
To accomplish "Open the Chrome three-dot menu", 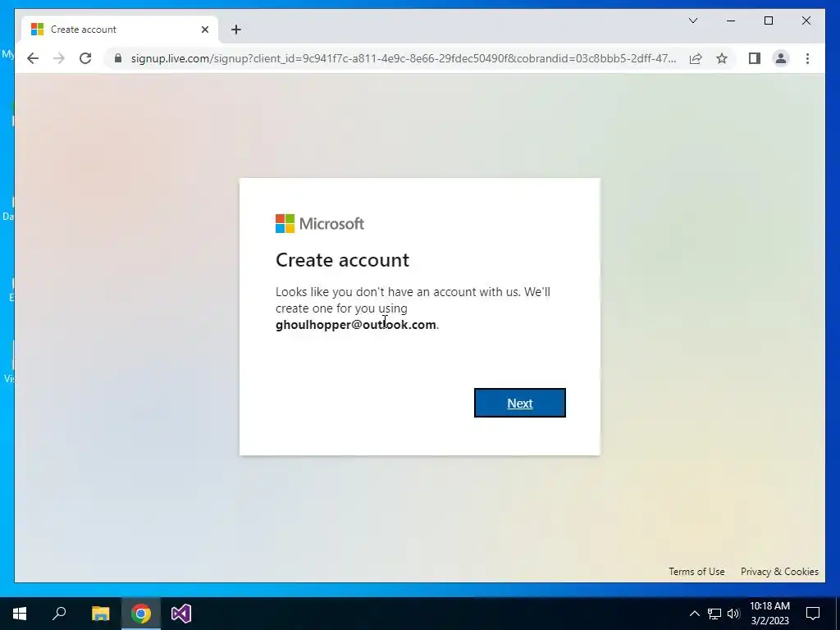I will coord(807,58).
